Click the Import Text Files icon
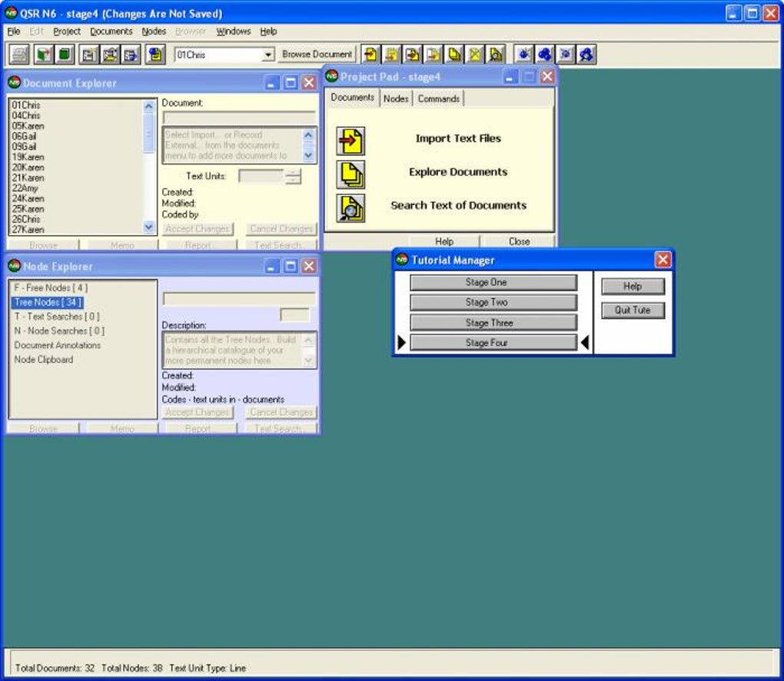Viewport: 784px width, 681px height. pos(350,141)
